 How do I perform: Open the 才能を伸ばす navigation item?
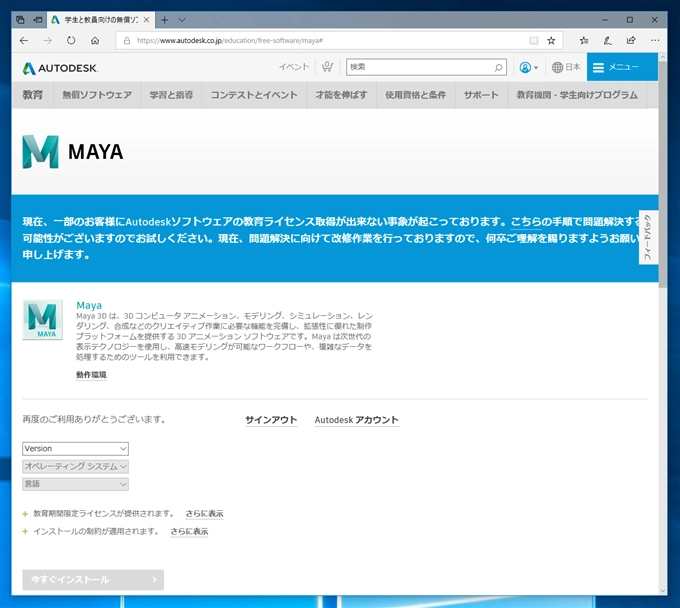tap(341, 95)
